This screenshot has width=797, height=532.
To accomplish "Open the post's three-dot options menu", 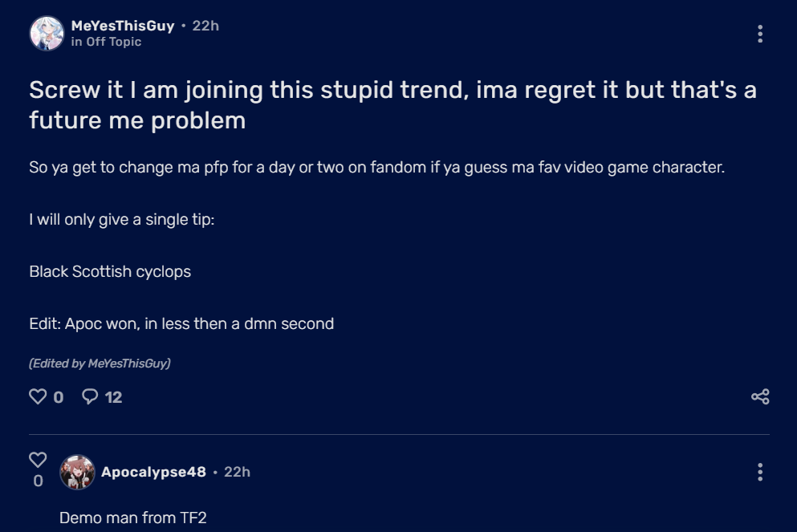I will (759, 34).
